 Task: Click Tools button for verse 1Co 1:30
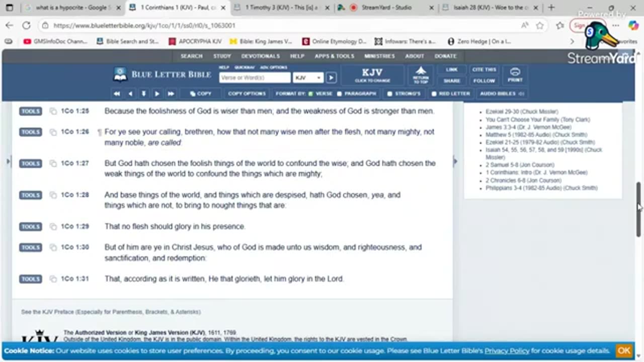31,247
